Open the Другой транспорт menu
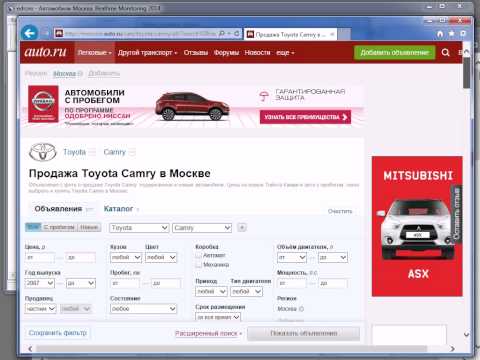Image resolution: width=480 pixels, height=360 pixels. coord(147,53)
